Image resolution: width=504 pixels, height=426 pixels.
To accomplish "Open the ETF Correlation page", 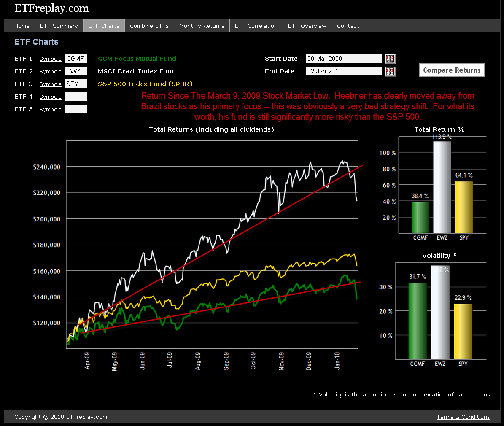I will (256, 26).
